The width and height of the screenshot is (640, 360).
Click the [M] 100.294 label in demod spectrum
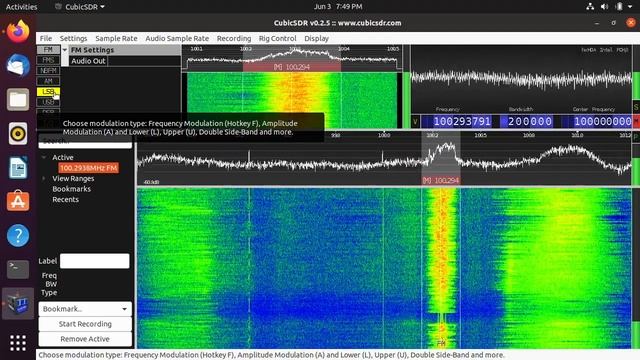coord(292,67)
